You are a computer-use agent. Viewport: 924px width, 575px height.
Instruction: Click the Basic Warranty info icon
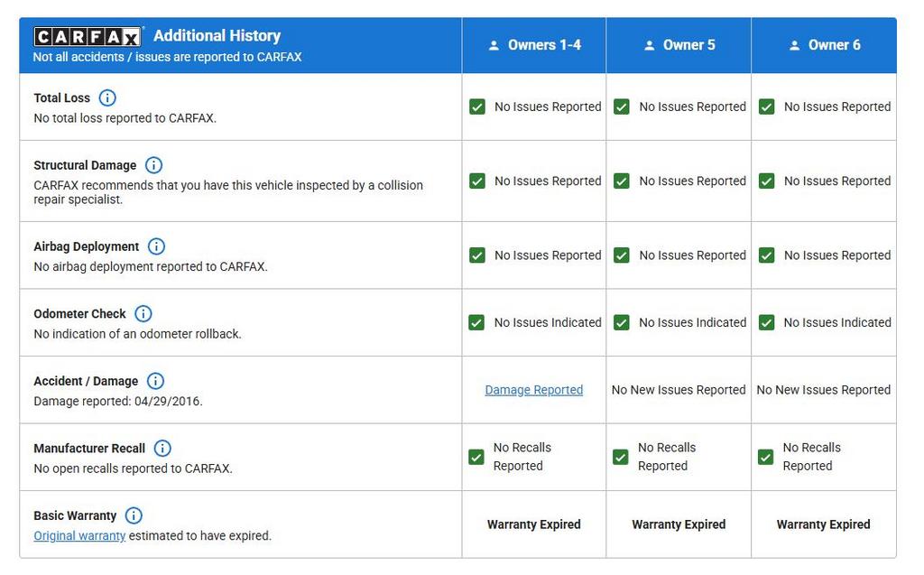pyautogui.click(x=134, y=515)
